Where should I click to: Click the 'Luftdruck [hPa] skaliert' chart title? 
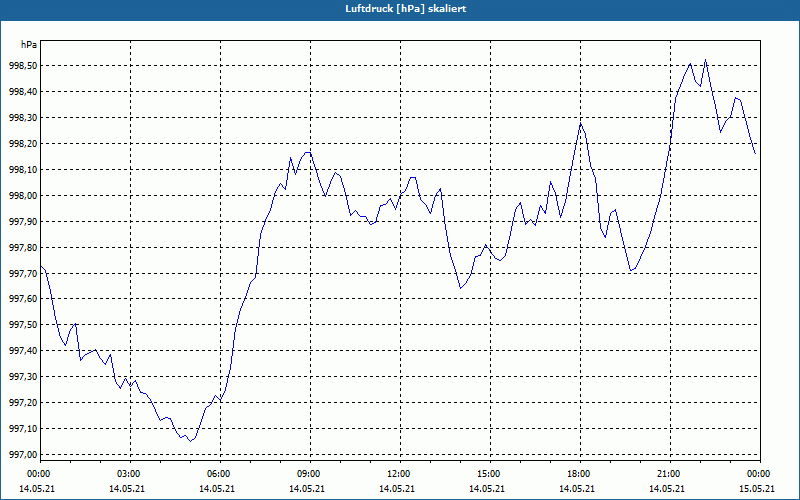[x=406, y=9]
